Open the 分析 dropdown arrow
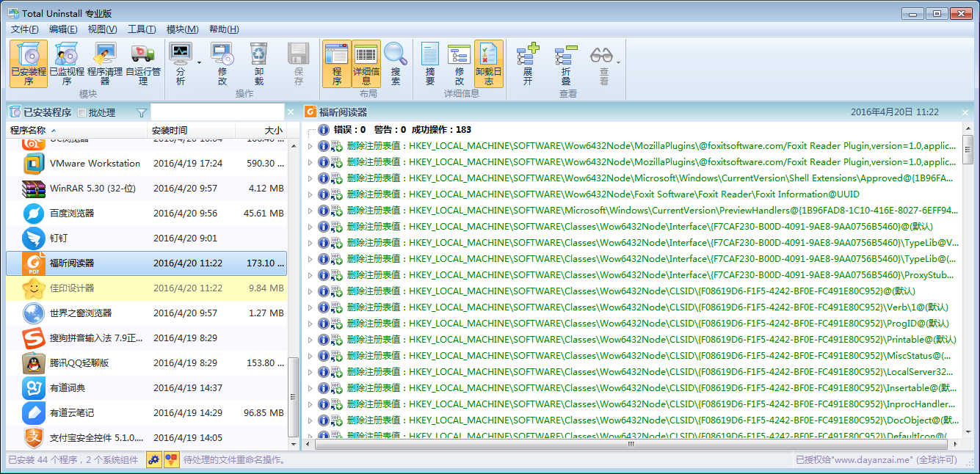This screenshot has height=474, width=980. [199, 63]
